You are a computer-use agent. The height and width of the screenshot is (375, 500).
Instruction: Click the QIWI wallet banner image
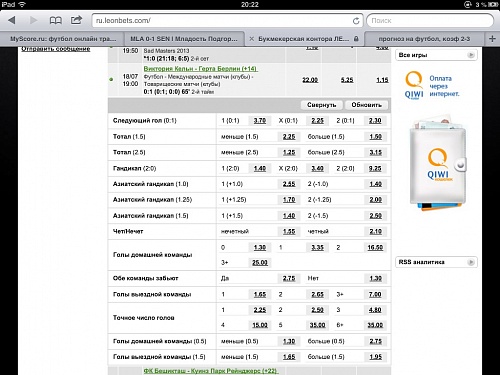point(438,163)
